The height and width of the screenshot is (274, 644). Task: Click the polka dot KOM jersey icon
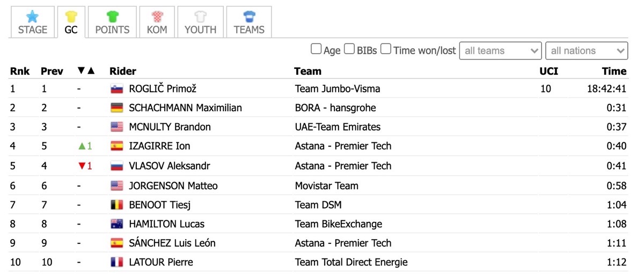coord(157,16)
